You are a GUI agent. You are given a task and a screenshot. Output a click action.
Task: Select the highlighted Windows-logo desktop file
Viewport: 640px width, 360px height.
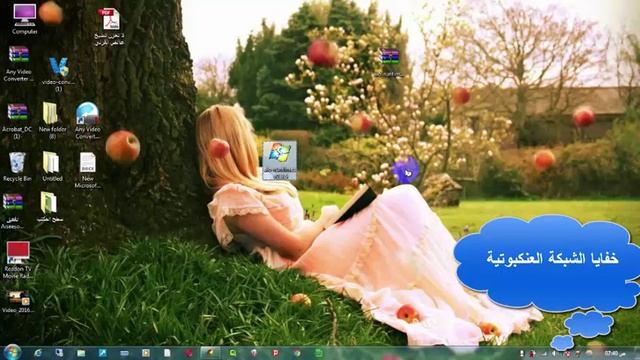click(280, 160)
